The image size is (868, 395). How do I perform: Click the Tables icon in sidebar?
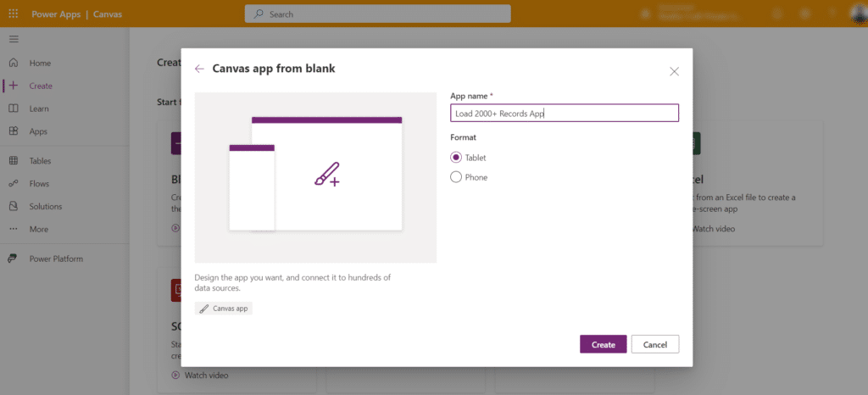click(x=14, y=161)
